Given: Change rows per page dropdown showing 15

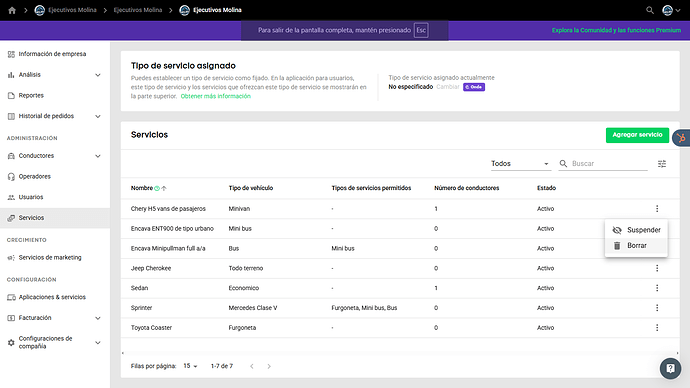Looking at the screenshot, I should point(190,366).
